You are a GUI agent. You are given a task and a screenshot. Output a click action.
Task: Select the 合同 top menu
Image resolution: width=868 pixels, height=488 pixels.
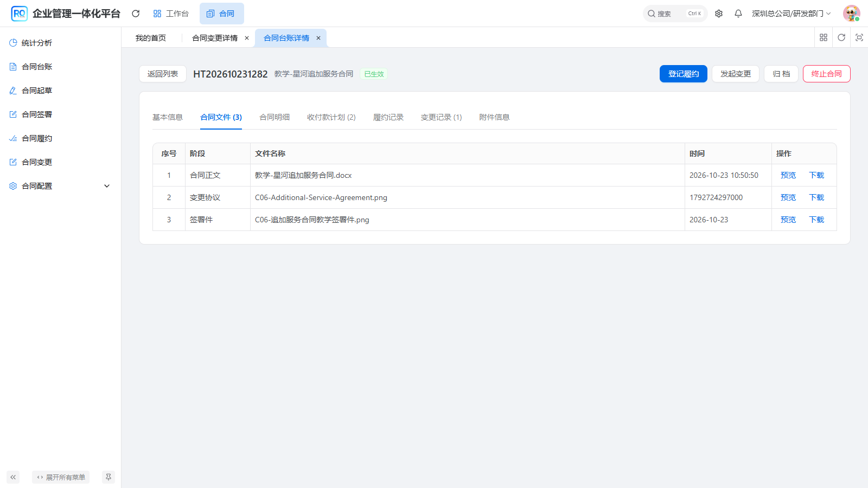coord(221,14)
